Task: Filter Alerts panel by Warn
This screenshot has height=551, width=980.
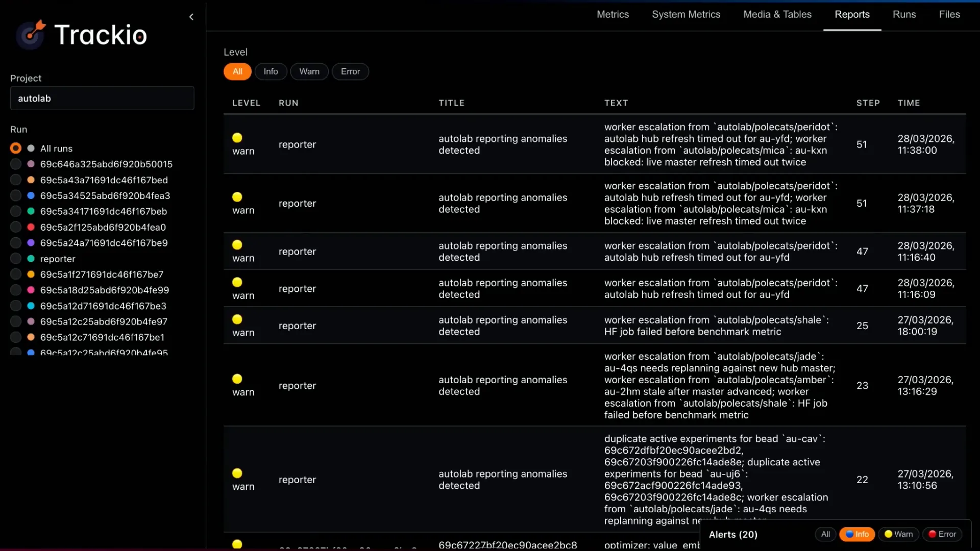Action: point(898,534)
